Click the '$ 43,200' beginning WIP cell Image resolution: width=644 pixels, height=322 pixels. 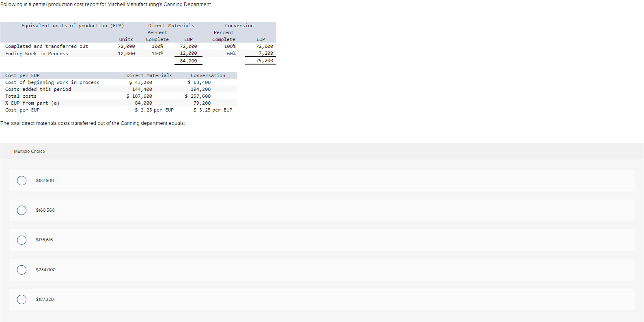(x=141, y=82)
